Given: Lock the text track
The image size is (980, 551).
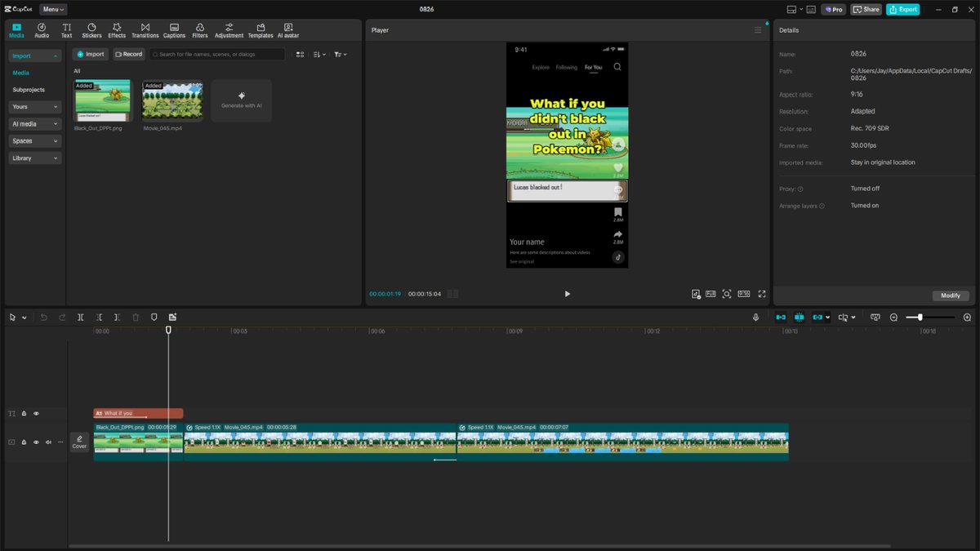Looking at the screenshot, I should click(24, 414).
